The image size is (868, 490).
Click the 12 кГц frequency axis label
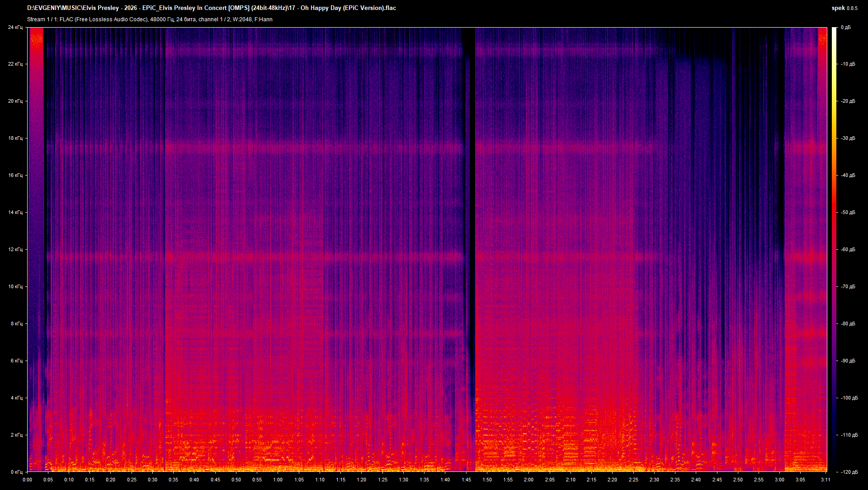(x=15, y=249)
